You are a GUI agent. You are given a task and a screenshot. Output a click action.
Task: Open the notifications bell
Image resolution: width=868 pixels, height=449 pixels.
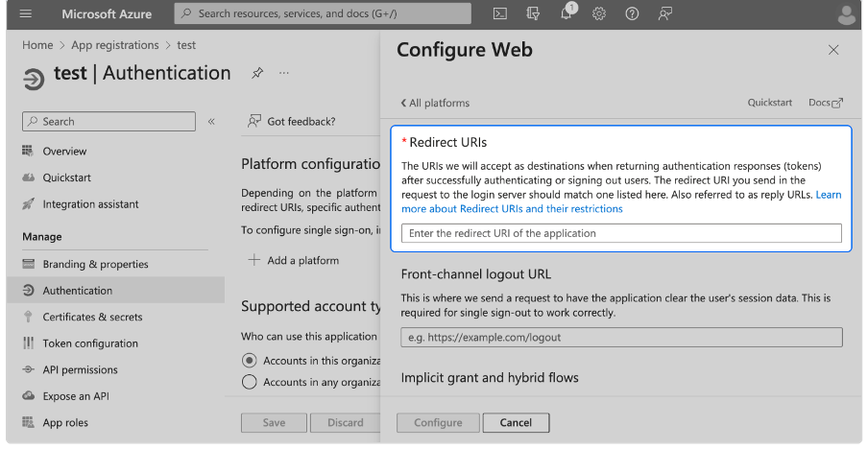pos(567,14)
